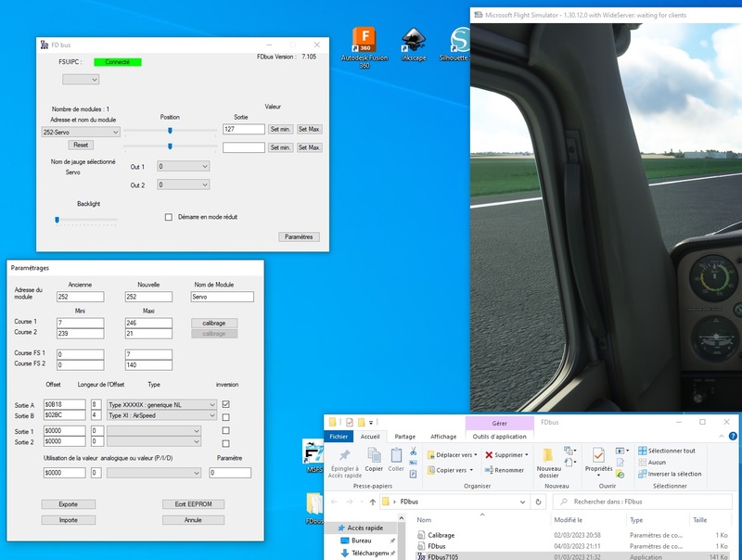Click the Supprimer red X icon

point(489,455)
